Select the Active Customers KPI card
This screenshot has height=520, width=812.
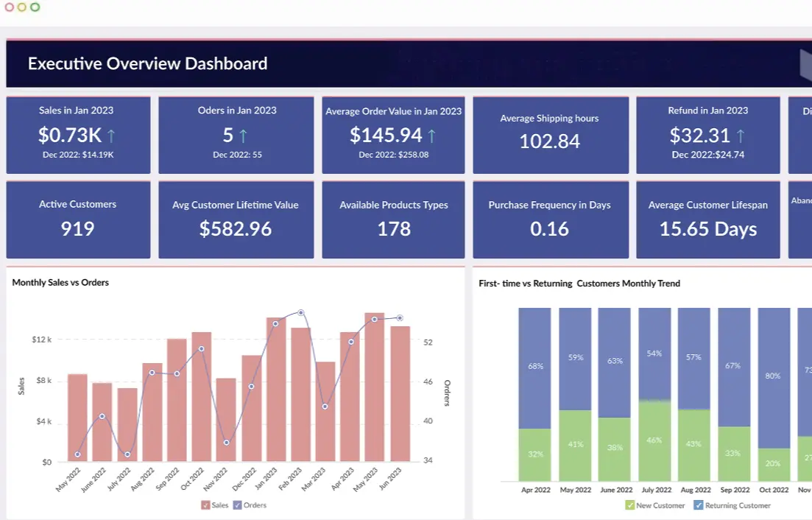78,219
